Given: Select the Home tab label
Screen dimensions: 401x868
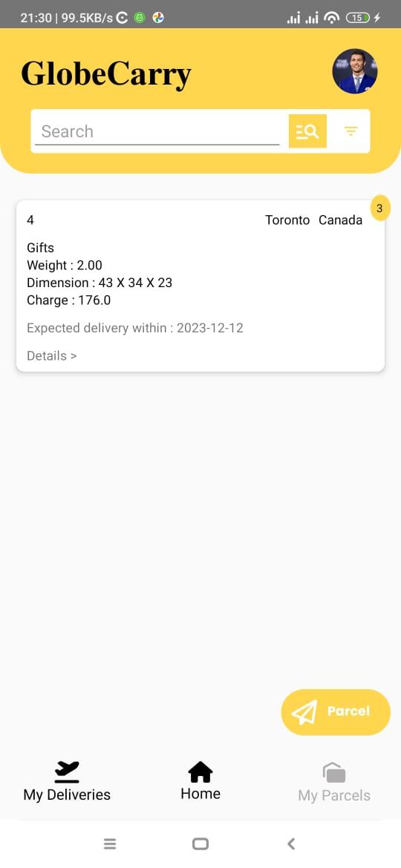Looking at the screenshot, I should [200, 793].
